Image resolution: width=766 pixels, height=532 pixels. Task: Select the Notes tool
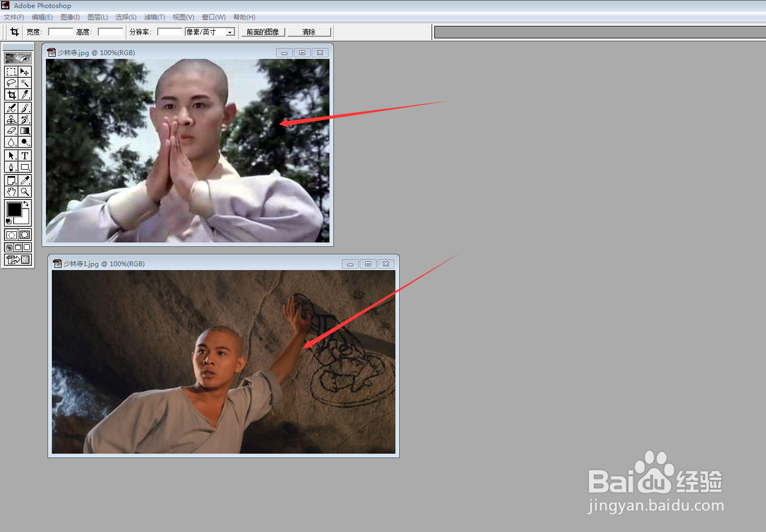pos(11,180)
